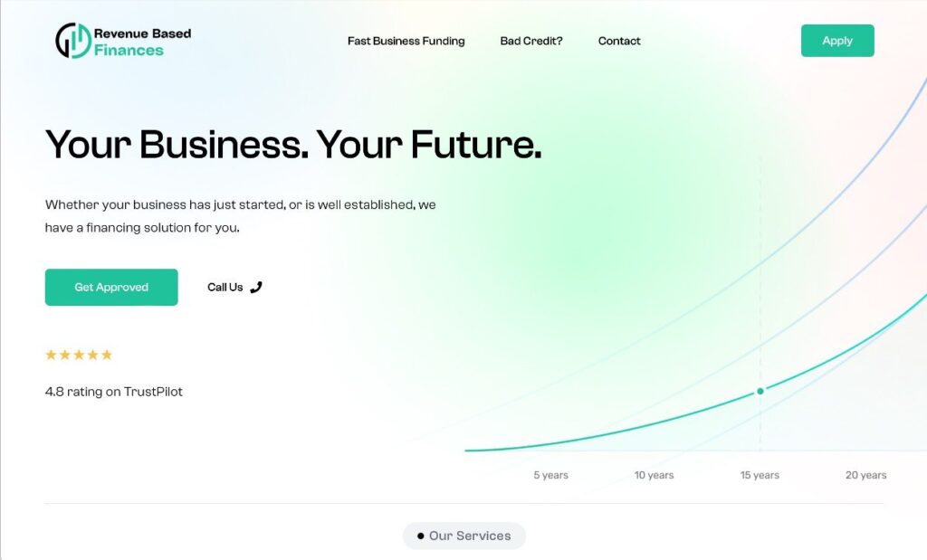Select the first rating star

pyautogui.click(x=52, y=355)
